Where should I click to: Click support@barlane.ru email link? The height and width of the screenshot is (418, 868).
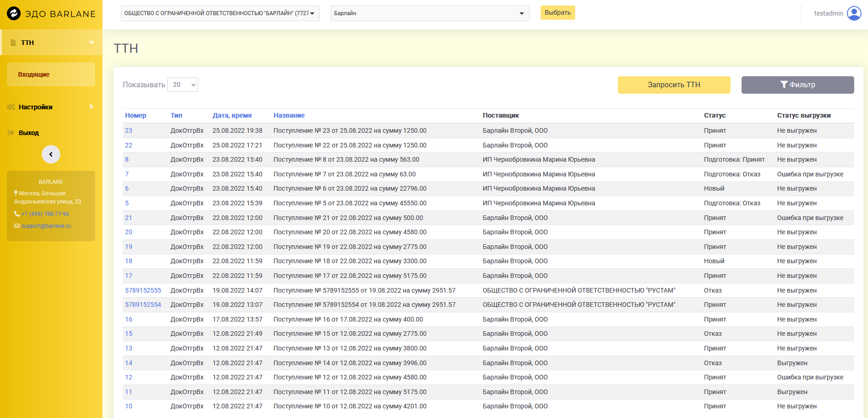click(46, 226)
